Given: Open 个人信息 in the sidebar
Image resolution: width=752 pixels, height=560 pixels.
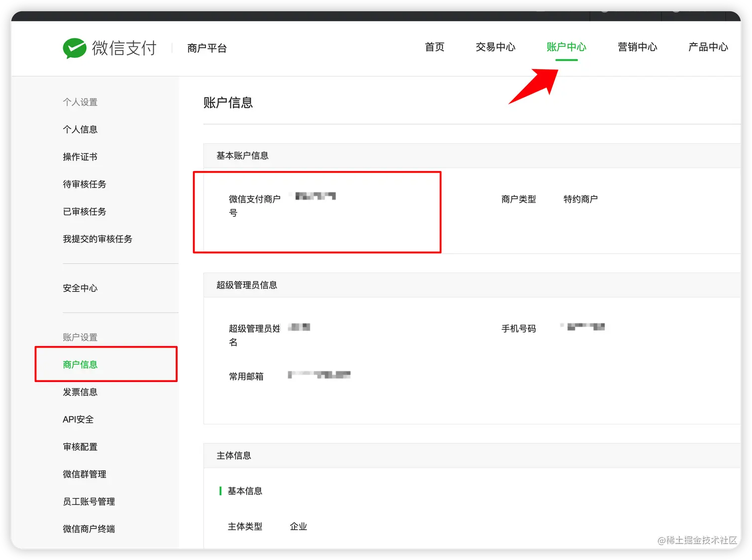Looking at the screenshot, I should click(x=80, y=129).
